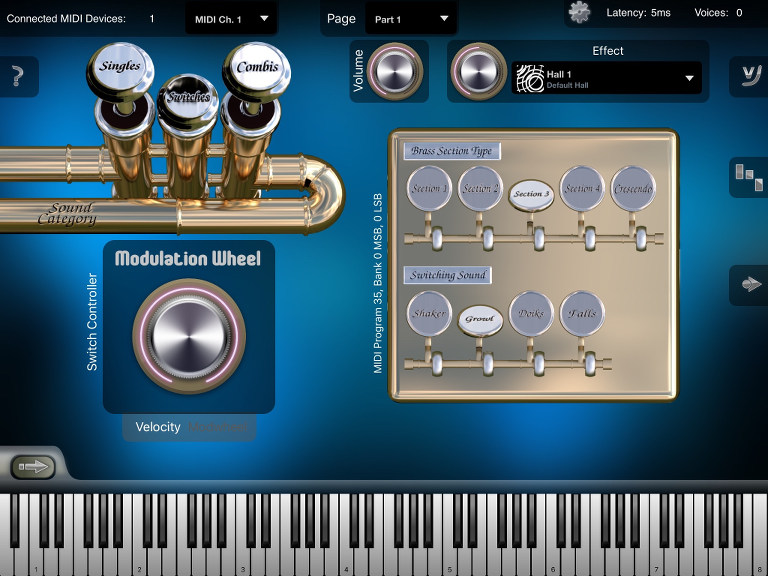Open settings with the gear icon
The image size is (768, 576).
click(x=579, y=13)
